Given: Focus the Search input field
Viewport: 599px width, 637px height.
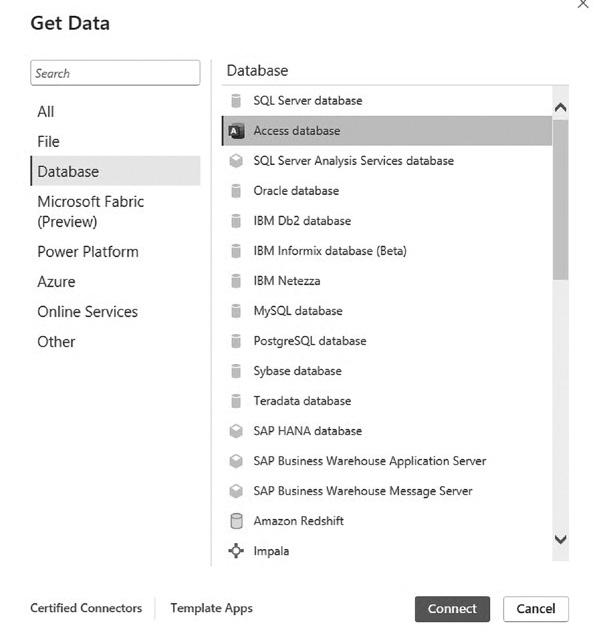Looking at the screenshot, I should point(115,73).
